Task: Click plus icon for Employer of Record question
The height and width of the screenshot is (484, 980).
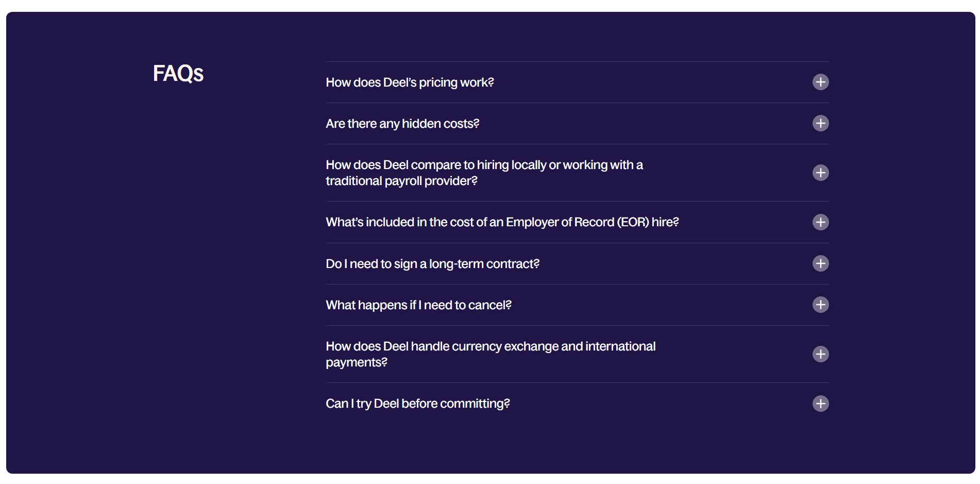Action: [820, 222]
